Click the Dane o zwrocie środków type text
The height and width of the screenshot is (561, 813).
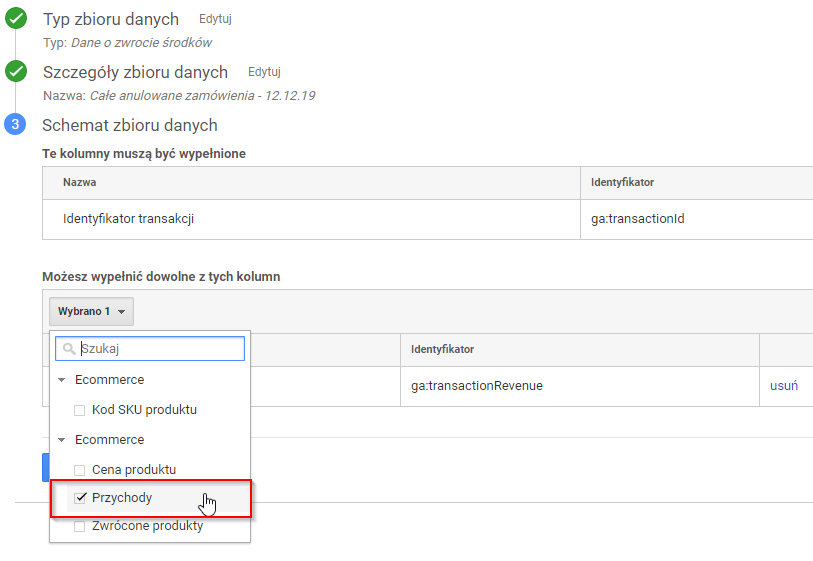click(x=141, y=43)
